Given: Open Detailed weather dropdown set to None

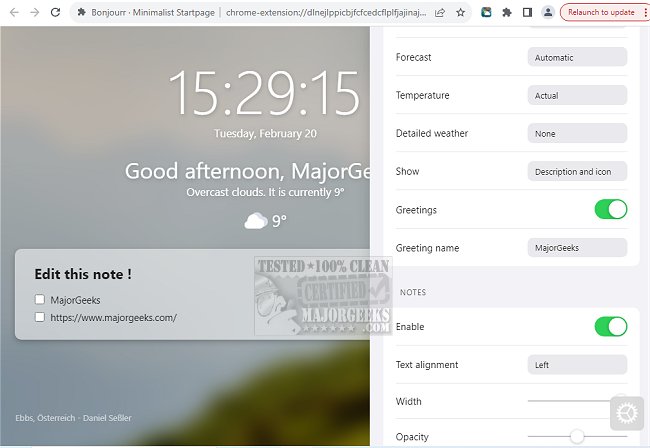Looking at the screenshot, I should click(x=577, y=133).
